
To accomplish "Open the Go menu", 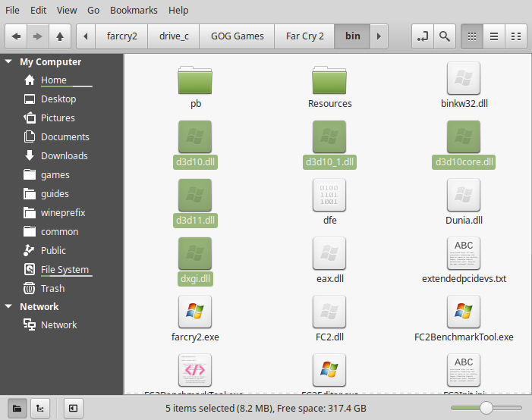I will [93, 10].
